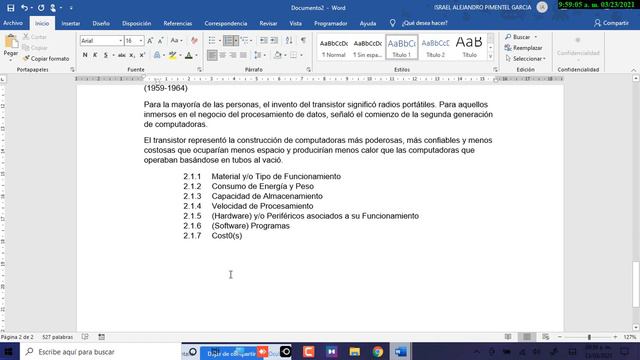Pick the yellow text highlight color
Viewport: 640px width, 360px height.
click(173, 55)
